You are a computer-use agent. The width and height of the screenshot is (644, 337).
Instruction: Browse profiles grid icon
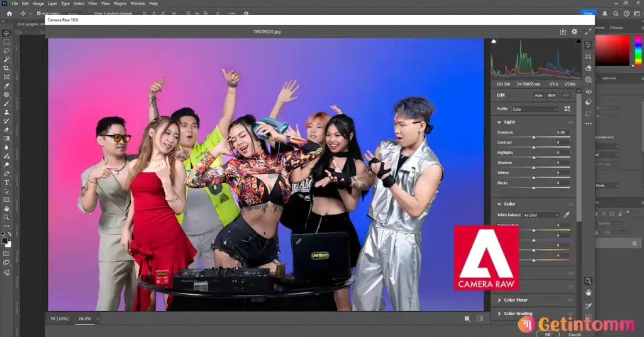(x=567, y=109)
